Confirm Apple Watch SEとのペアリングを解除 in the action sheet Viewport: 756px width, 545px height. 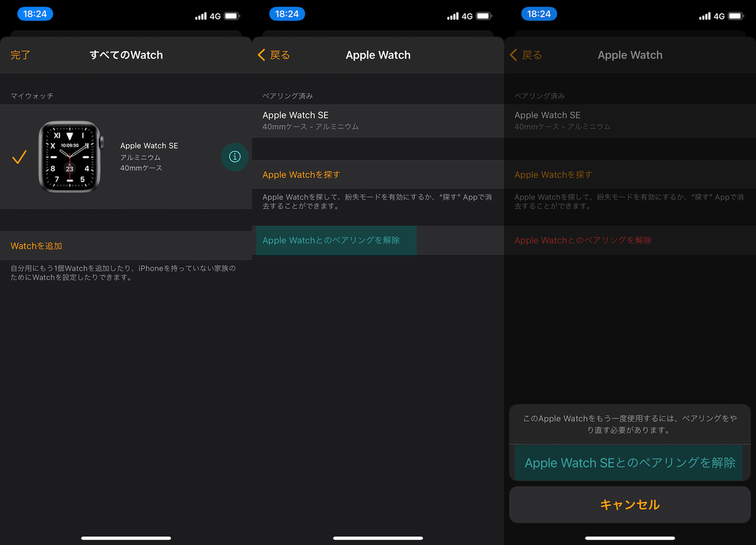click(x=630, y=463)
